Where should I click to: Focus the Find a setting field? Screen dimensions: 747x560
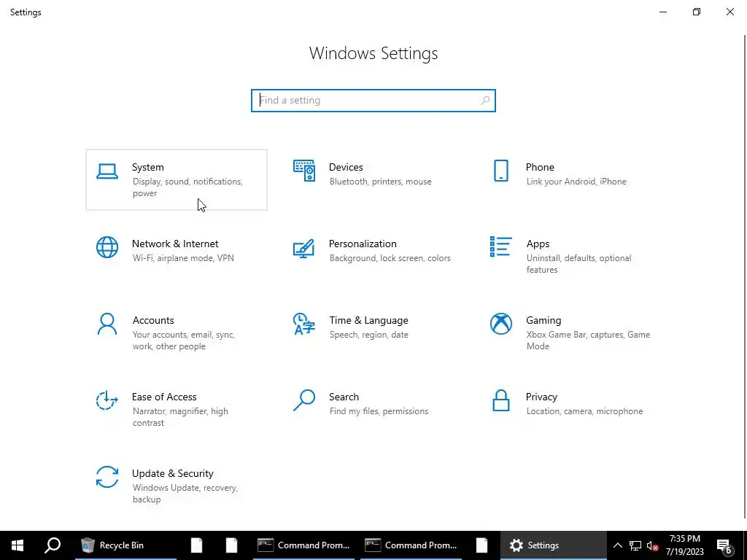(373, 101)
